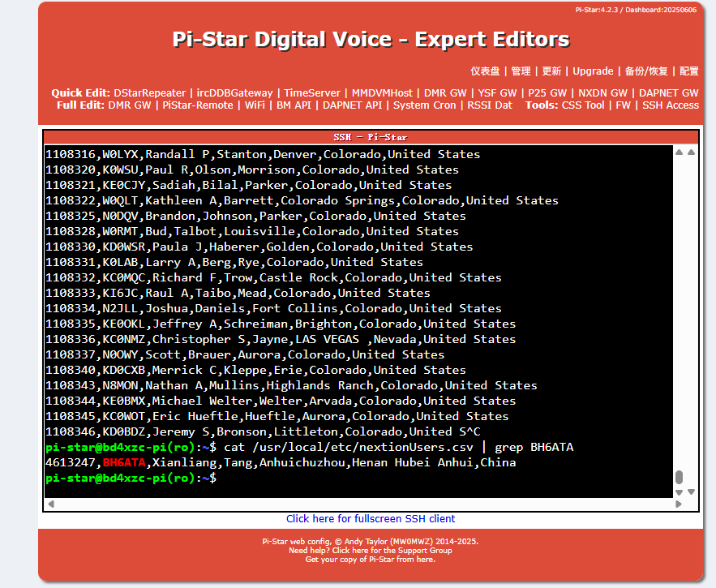Image resolution: width=716 pixels, height=588 pixels.
Task: Click the row 1108322,W0QLT
Action: (x=302, y=200)
